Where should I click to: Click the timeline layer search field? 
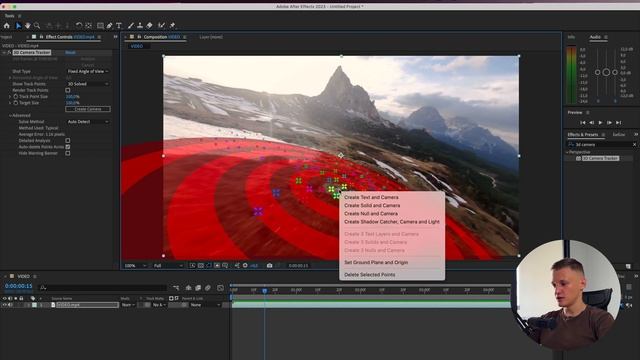[103, 288]
